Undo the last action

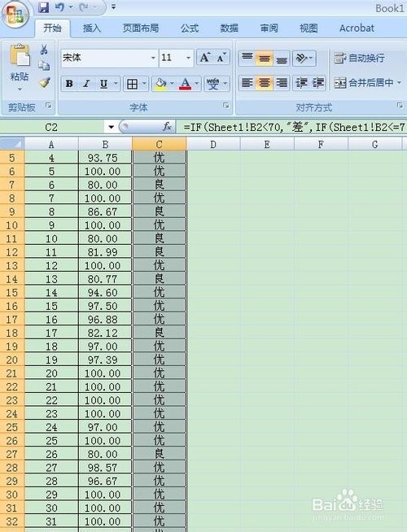coord(59,7)
